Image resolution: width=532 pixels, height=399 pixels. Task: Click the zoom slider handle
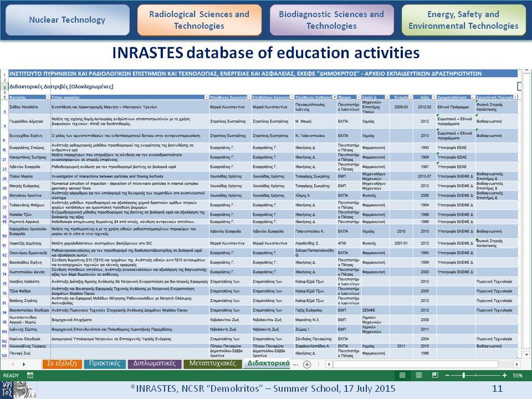point(463,375)
